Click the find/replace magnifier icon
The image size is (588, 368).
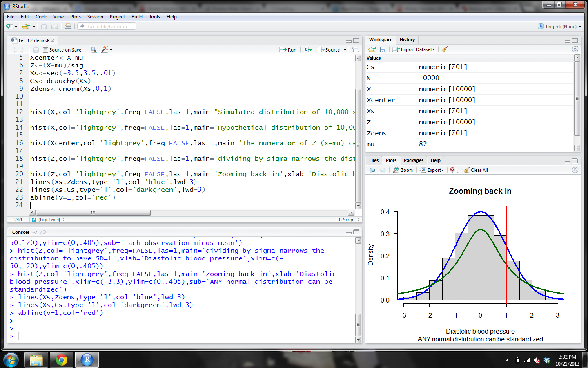point(94,50)
